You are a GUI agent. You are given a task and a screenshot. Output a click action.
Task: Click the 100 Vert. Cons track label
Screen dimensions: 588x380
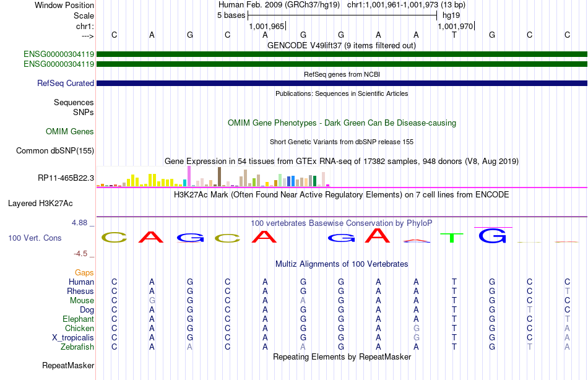point(35,238)
